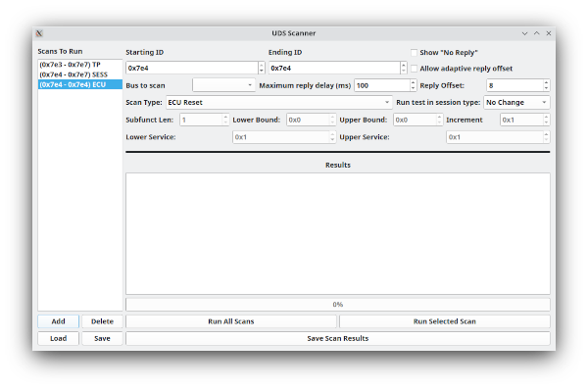Close the UDS Scanner window
This screenshot has width=588, height=389.
click(549, 33)
